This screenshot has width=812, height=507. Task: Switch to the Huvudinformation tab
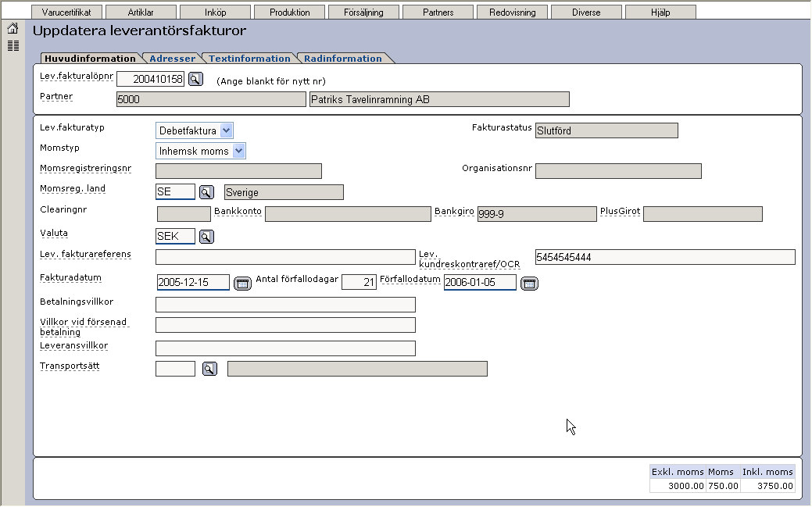point(90,59)
